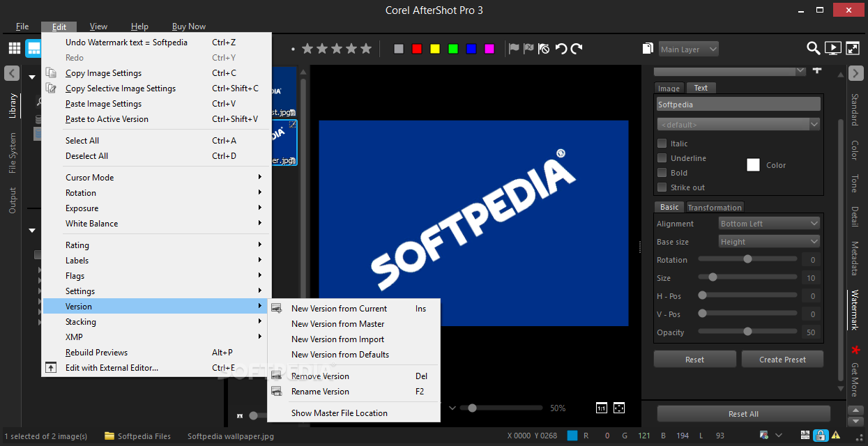The image size is (868, 446).
Task: Set zoom to 1:1 icon
Action: (602, 408)
